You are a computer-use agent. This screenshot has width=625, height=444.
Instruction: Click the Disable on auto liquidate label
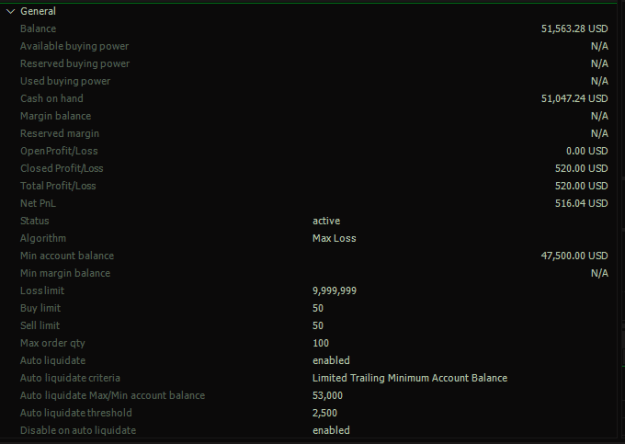78,430
